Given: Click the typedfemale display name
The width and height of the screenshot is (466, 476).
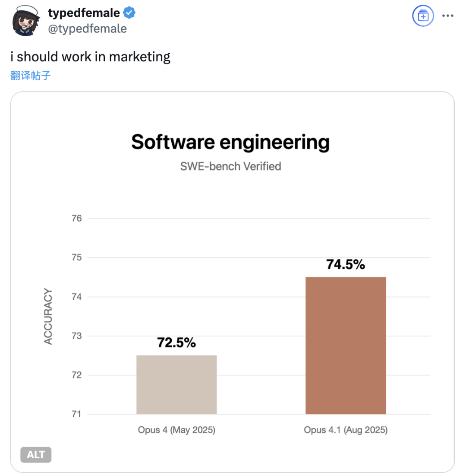Looking at the screenshot, I should click(84, 13).
